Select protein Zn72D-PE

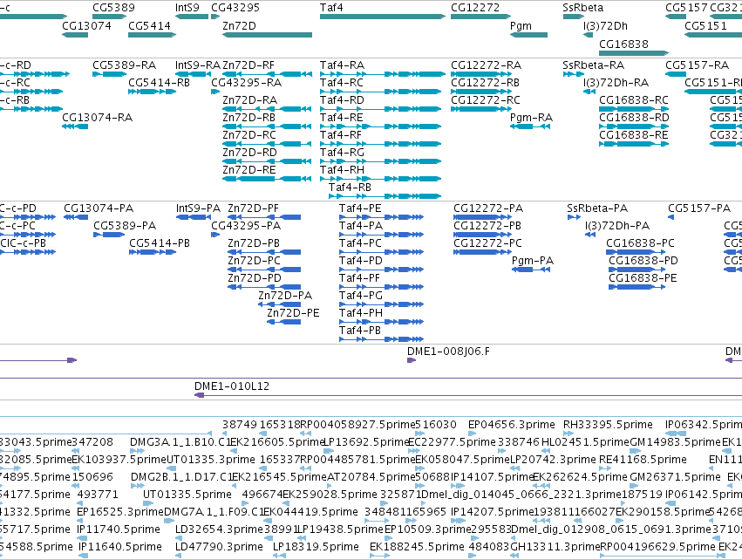coord(293,313)
